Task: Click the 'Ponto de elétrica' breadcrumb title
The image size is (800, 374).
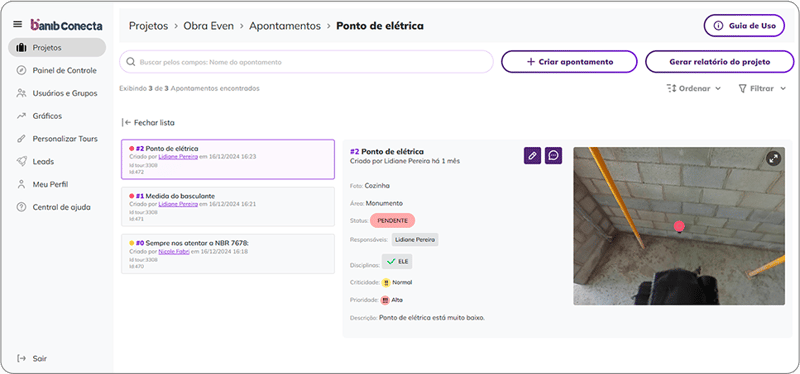Action: tap(380, 26)
